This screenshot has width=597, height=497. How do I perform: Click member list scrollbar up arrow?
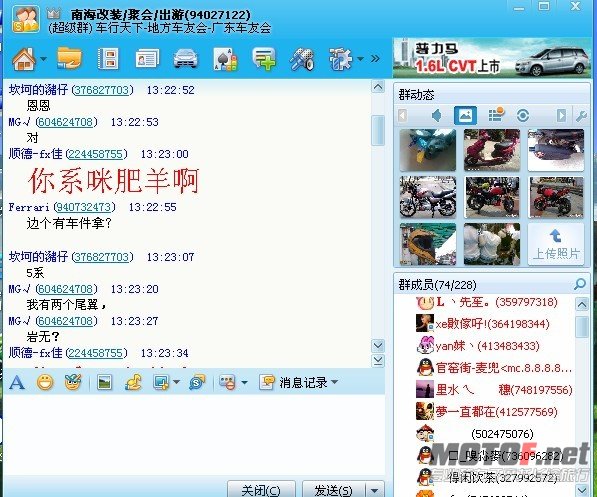(582, 305)
